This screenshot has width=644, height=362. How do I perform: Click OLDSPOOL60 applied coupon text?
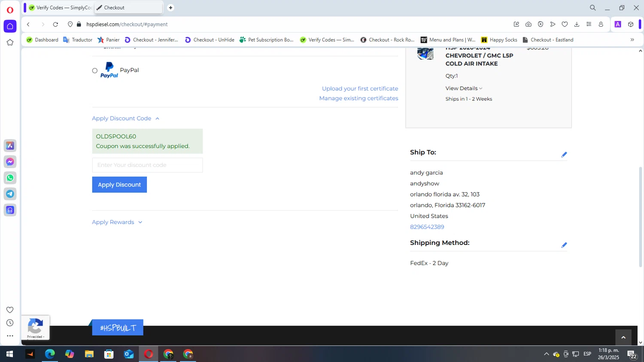pos(116,136)
